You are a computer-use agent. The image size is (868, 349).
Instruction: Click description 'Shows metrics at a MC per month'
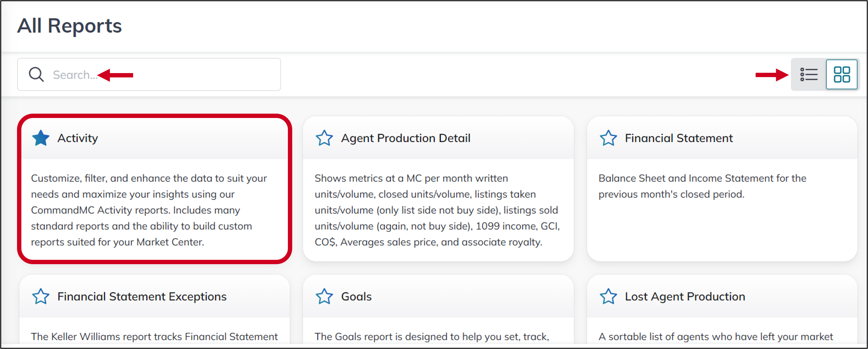click(x=437, y=210)
